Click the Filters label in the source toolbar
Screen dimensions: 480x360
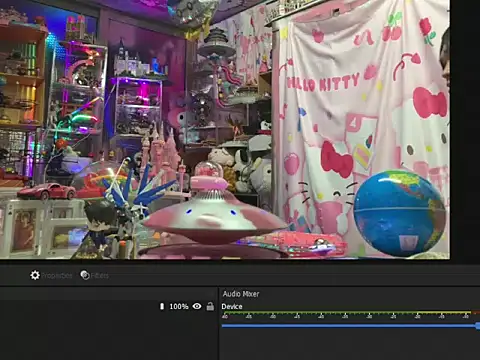[x=100, y=276]
